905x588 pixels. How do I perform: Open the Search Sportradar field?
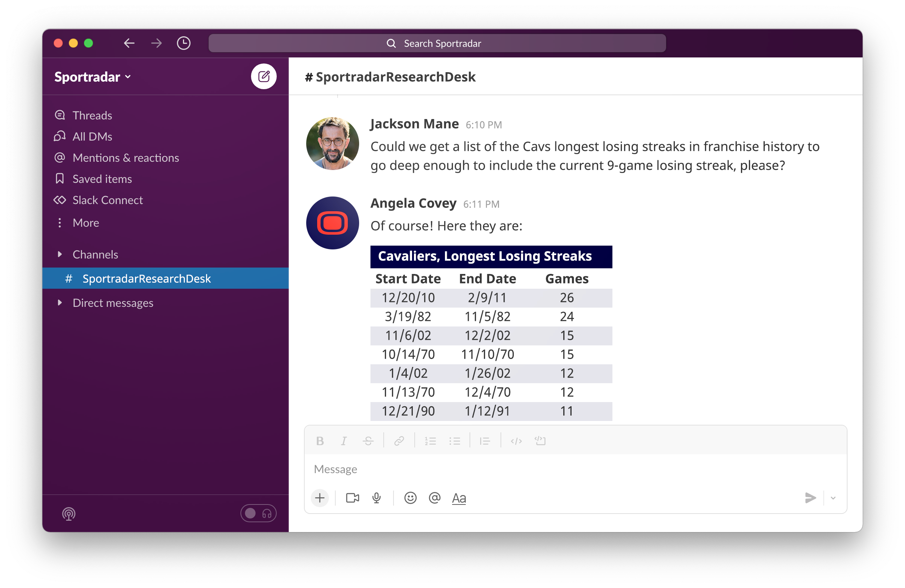[437, 43]
